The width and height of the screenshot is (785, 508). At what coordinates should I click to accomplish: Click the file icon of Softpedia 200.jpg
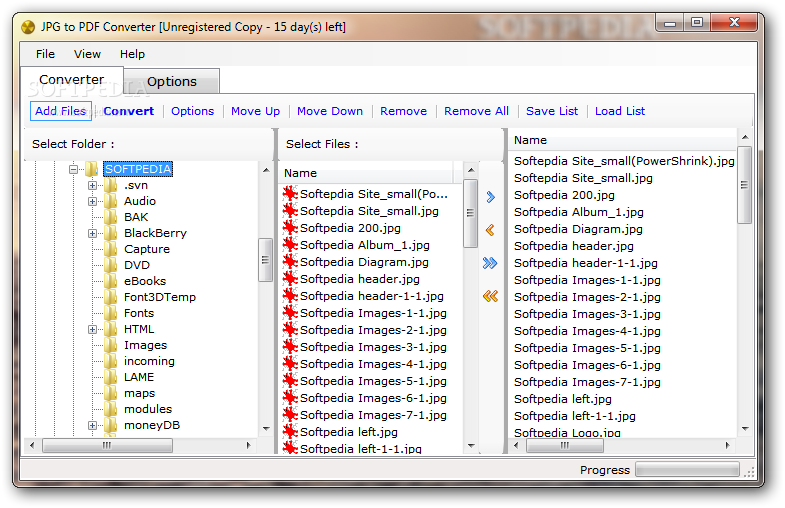coord(290,228)
